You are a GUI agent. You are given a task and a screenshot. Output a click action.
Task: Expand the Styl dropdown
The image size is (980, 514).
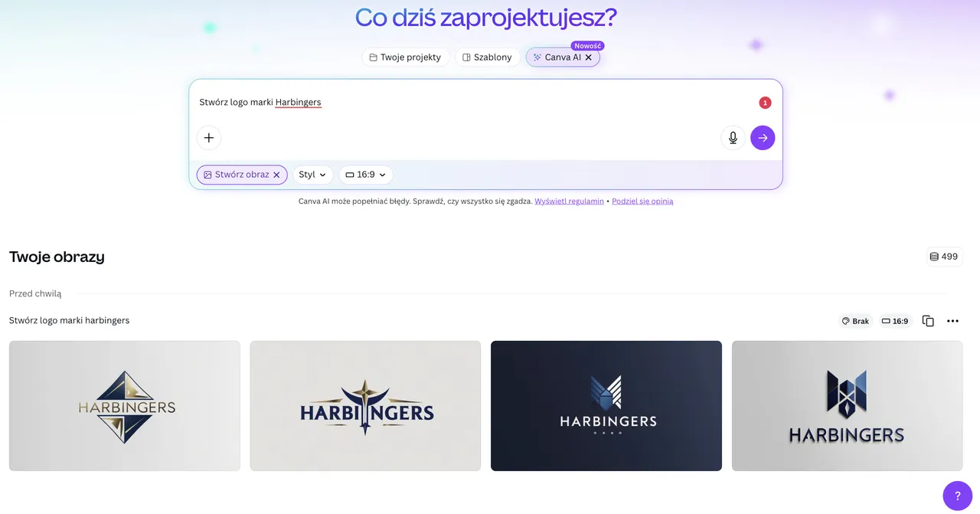tap(312, 175)
